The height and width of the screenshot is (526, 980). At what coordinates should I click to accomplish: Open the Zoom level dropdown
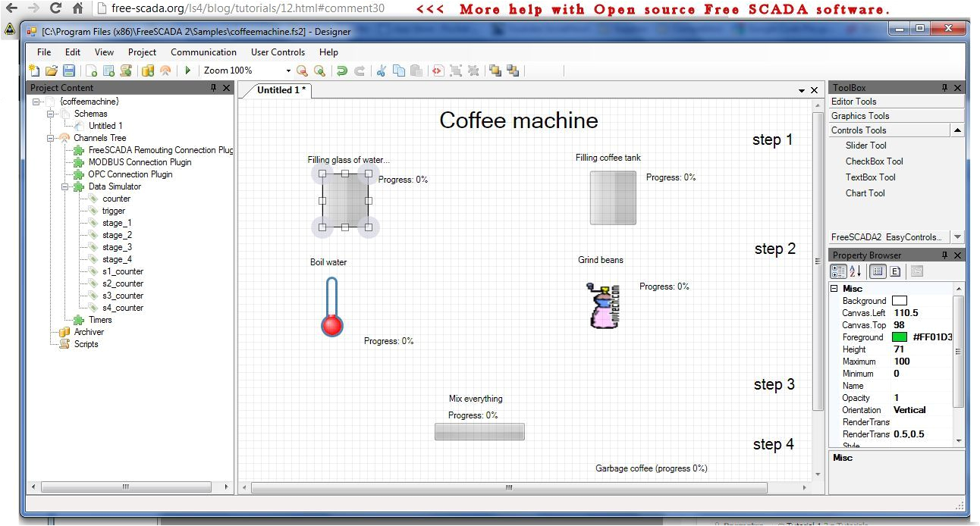pos(287,70)
